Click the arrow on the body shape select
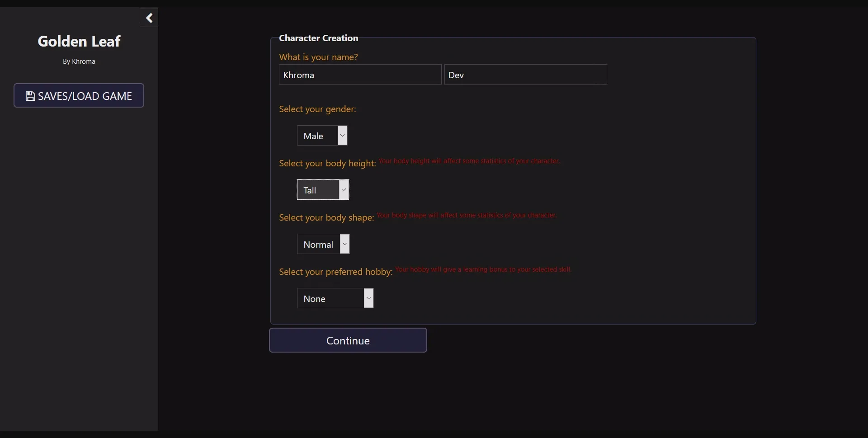868x438 pixels. pos(344,244)
